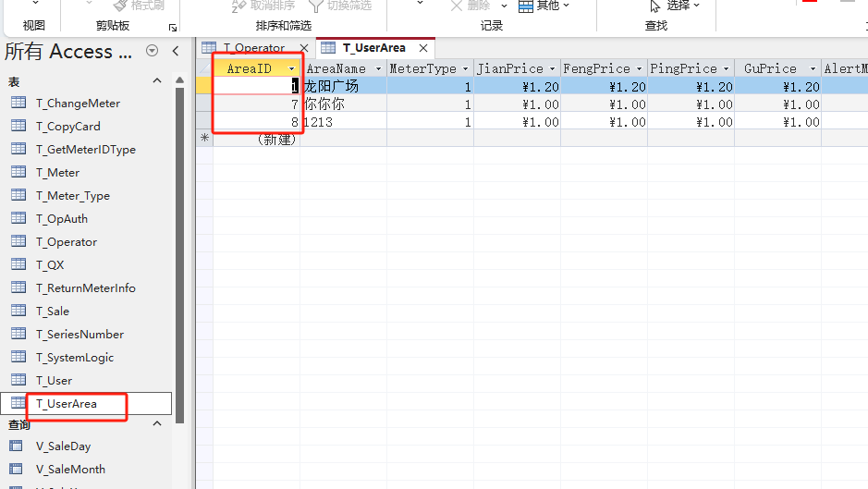868x489 pixels.
Task: Open the V_SaleMonth query
Action: click(70, 470)
